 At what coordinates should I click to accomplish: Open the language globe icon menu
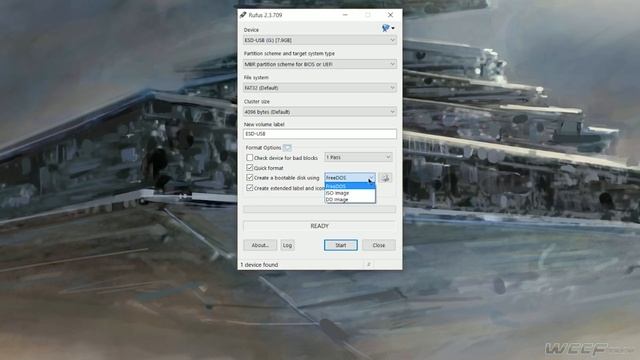pyautogui.click(x=388, y=28)
